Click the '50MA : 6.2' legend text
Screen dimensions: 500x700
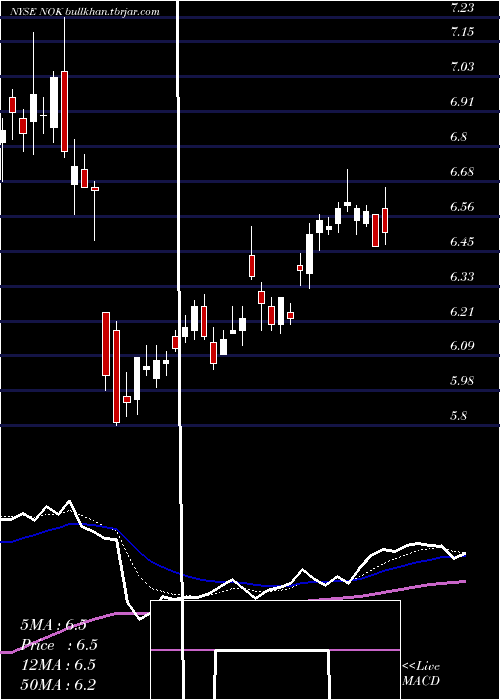pyautogui.click(x=58, y=684)
